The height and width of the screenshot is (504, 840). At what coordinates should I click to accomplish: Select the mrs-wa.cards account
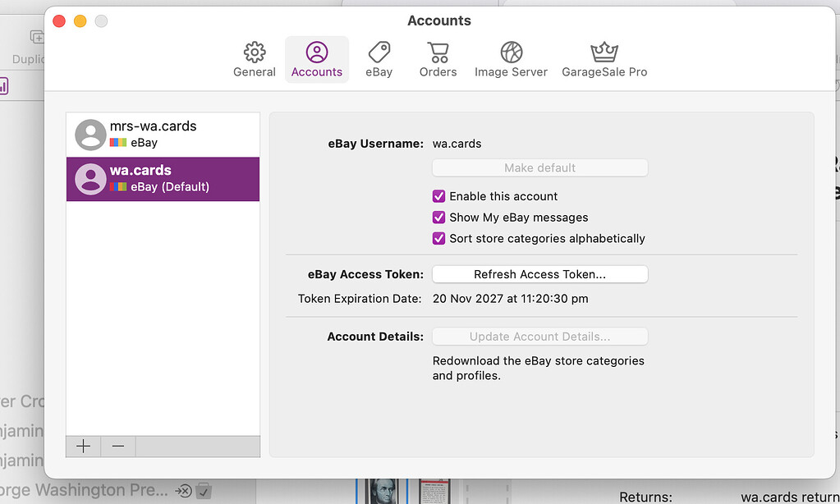[x=163, y=135]
